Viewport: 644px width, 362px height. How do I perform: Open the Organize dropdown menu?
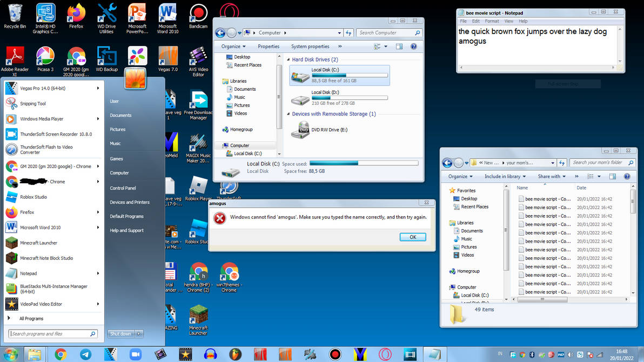pos(232,46)
